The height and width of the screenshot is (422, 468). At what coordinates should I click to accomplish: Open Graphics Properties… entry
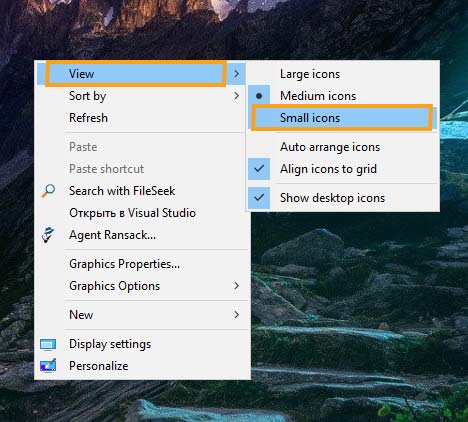(x=143, y=264)
